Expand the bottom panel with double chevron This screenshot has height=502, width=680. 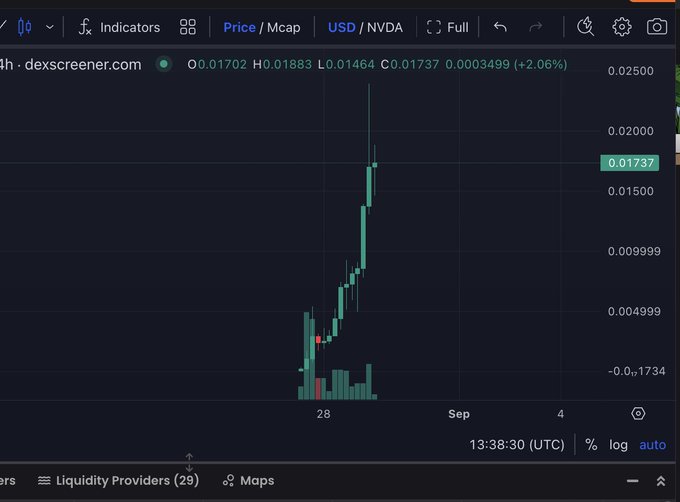660,481
